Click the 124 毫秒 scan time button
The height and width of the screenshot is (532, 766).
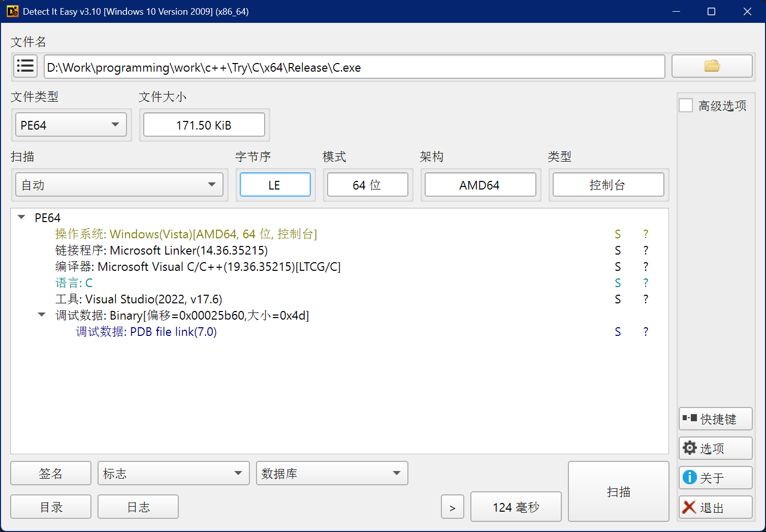[x=516, y=507]
